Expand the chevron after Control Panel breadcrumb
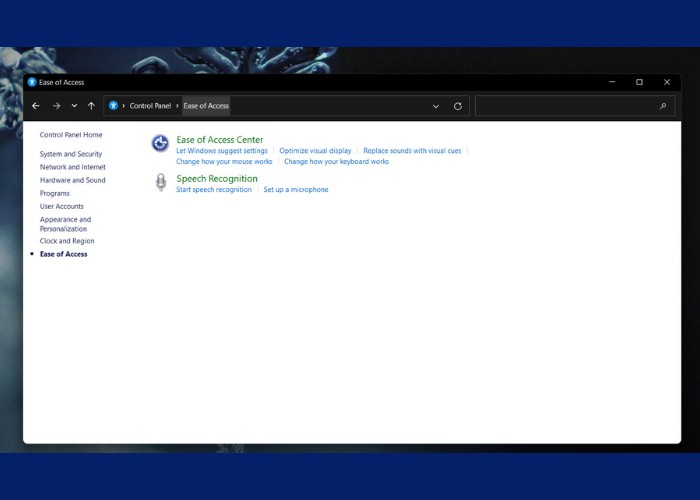The width and height of the screenshot is (700, 500). coord(177,106)
